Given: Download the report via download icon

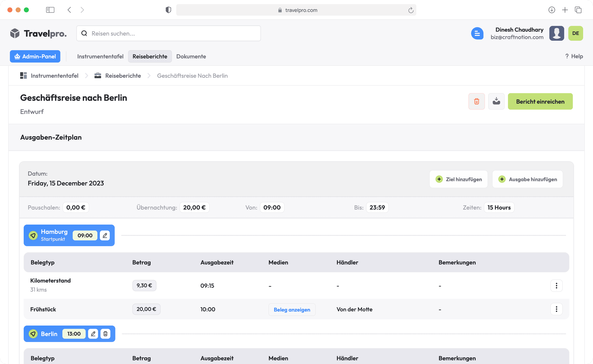Looking at the screenshot, I should point(496,101).
